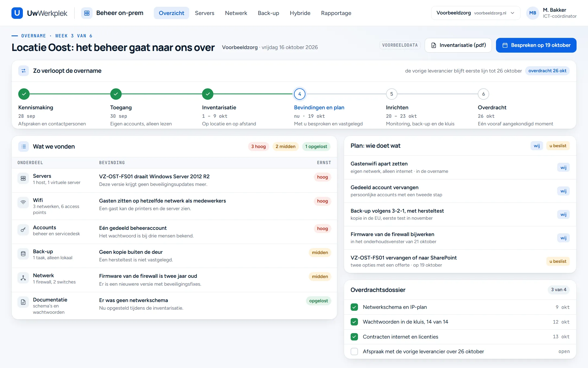Click the Accounts key icon
588x368 pixels.
[x=23, y=230]
